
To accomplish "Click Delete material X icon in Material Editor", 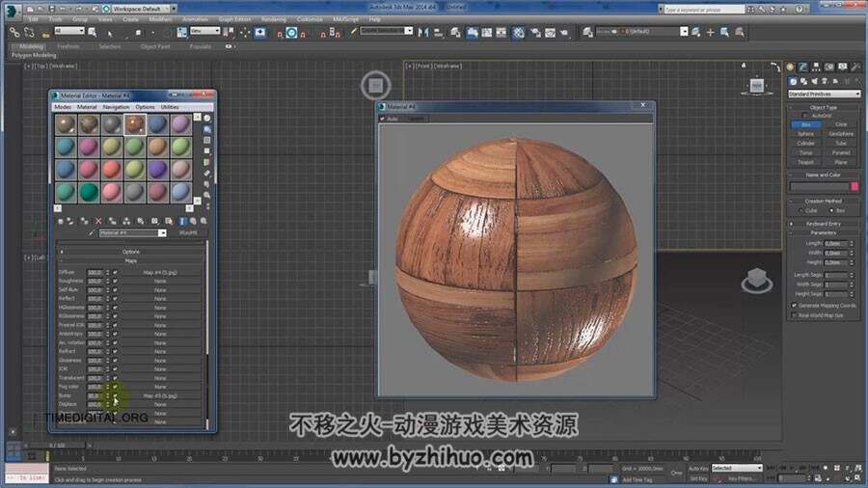I will tap(98, 221).
